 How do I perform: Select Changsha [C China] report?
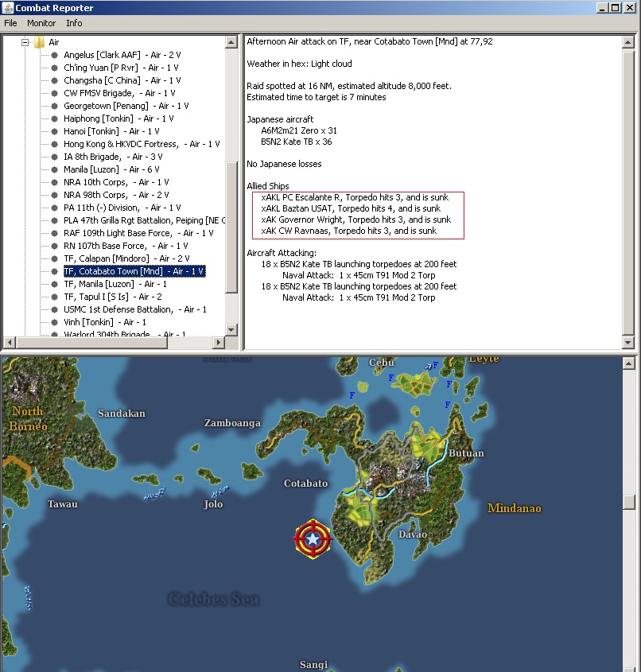[x=122, y=80]
